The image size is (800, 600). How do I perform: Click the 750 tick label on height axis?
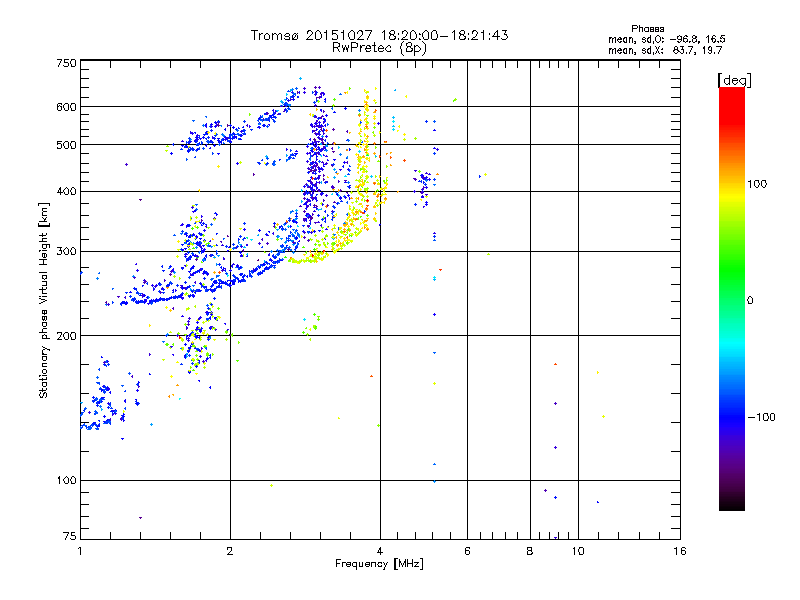[66, 63]
